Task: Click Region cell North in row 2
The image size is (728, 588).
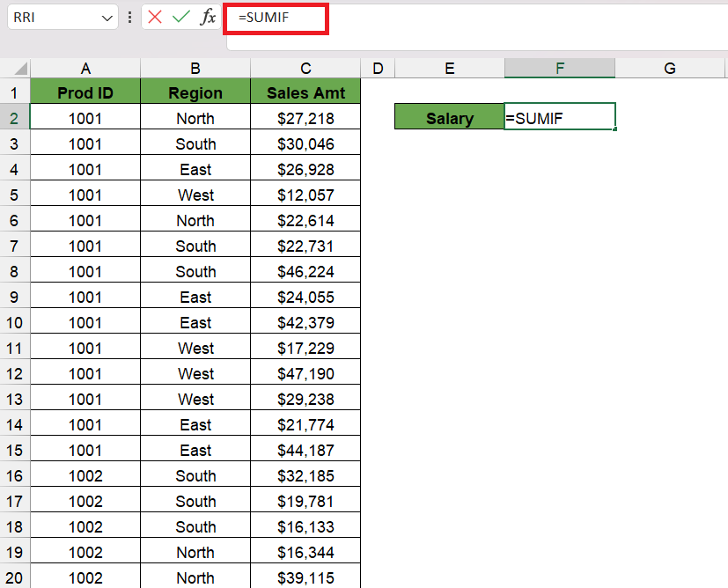Action: click(195, 118)
